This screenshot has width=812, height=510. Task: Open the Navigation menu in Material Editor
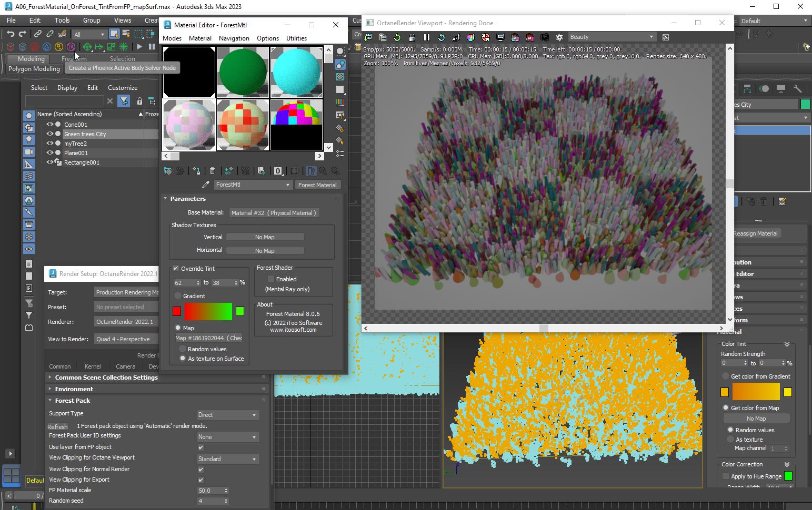tap(234, 38)
